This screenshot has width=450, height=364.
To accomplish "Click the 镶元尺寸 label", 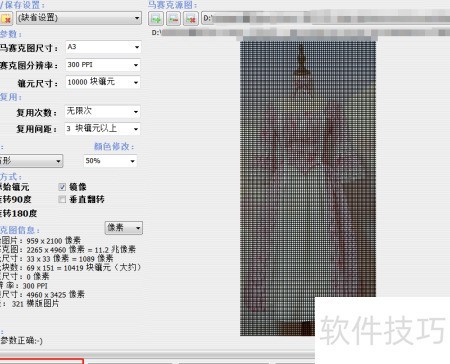I will pos(38,83).
